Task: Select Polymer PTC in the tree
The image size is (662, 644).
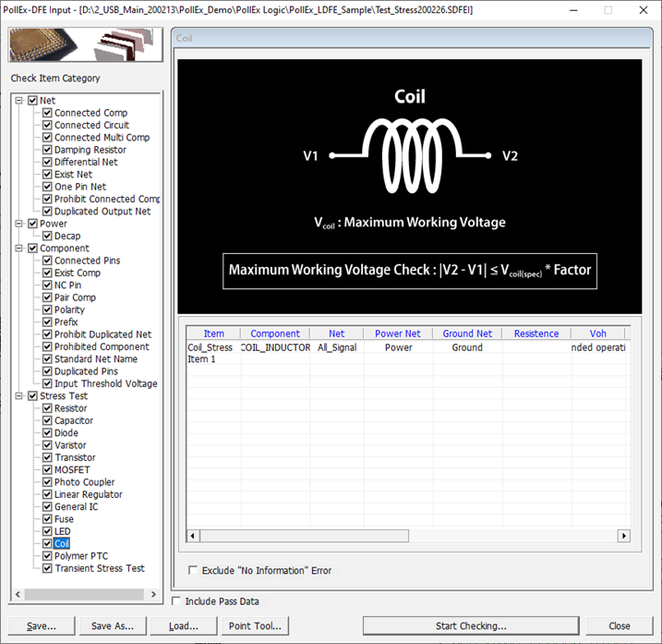Action: (x=80, y=556)
